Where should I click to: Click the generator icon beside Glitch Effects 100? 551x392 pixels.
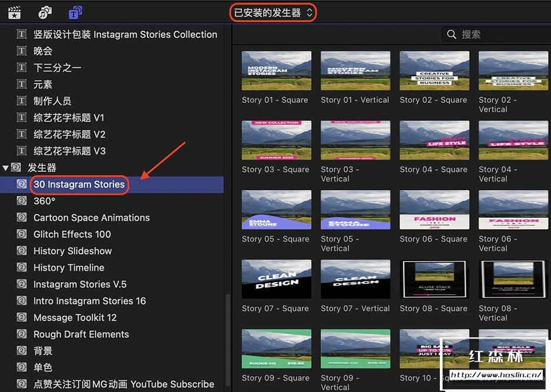[x=21, y=234]
